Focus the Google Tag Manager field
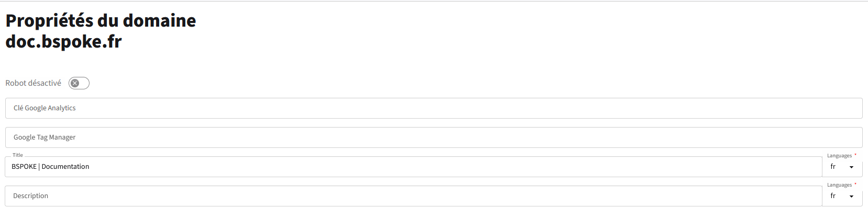Image resolution: width=868 pixels, height=219 pixels. (x=433, y=137)
